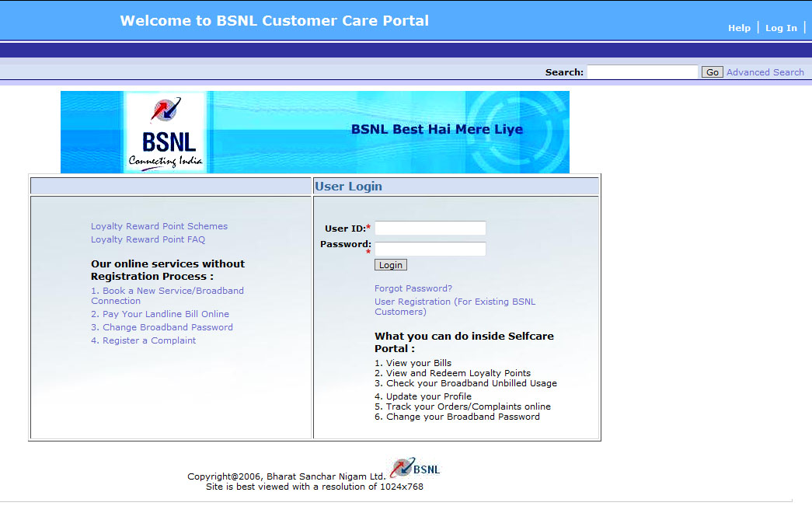Click the 'User Login' heading text
This screenshot has height=513, width=812.
click(349, 187)
